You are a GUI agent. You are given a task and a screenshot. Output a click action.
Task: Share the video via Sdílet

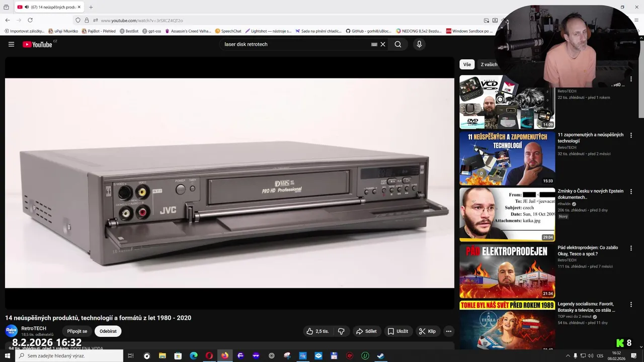pyautogui.click(x=366, y=331)
